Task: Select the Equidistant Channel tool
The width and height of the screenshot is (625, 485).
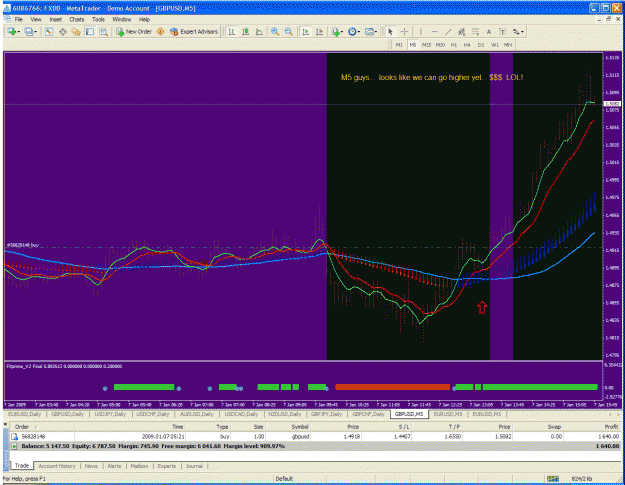Action: [462, 31]
